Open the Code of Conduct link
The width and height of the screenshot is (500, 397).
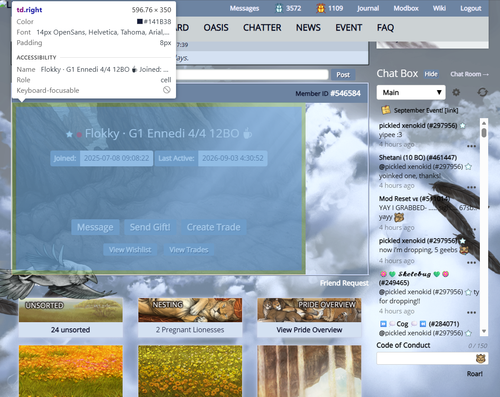[x=403, y=345]
